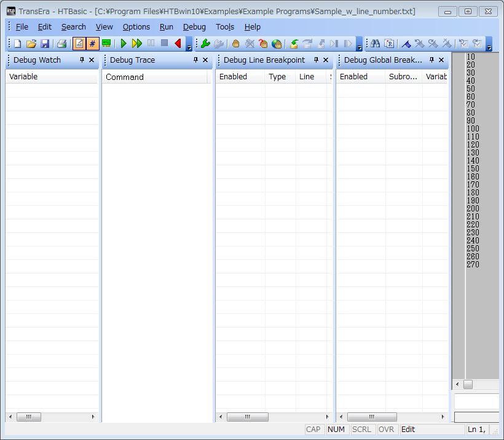Viewport: 504px width, 440px height.
Task: Click the grayed run-to-cursor triangle with bar icon
Action: tap(334, 44)
